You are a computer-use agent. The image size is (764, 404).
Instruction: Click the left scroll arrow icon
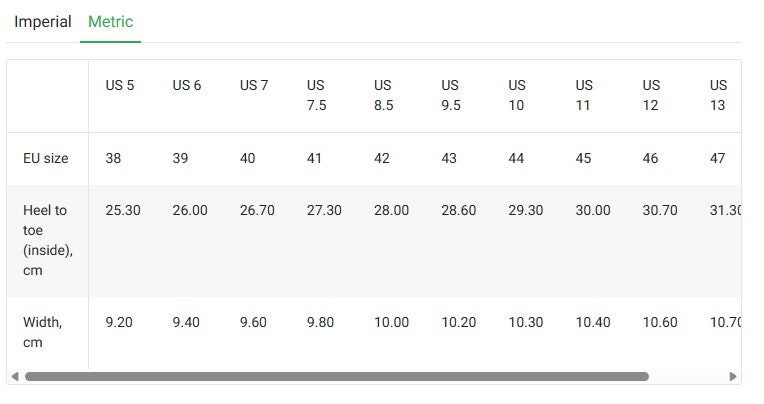pyautogui.click(x=15, y=376)
